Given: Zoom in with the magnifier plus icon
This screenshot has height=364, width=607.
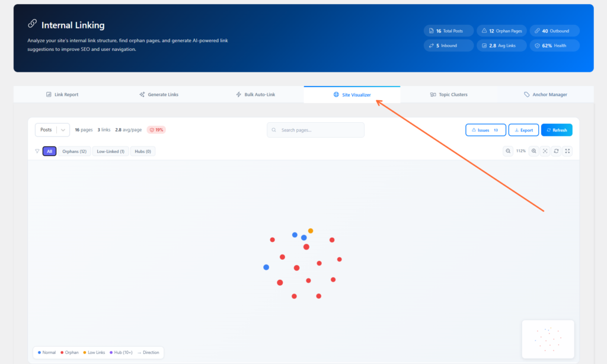Looking at the screenshot, I should click(x=534, y=151).
